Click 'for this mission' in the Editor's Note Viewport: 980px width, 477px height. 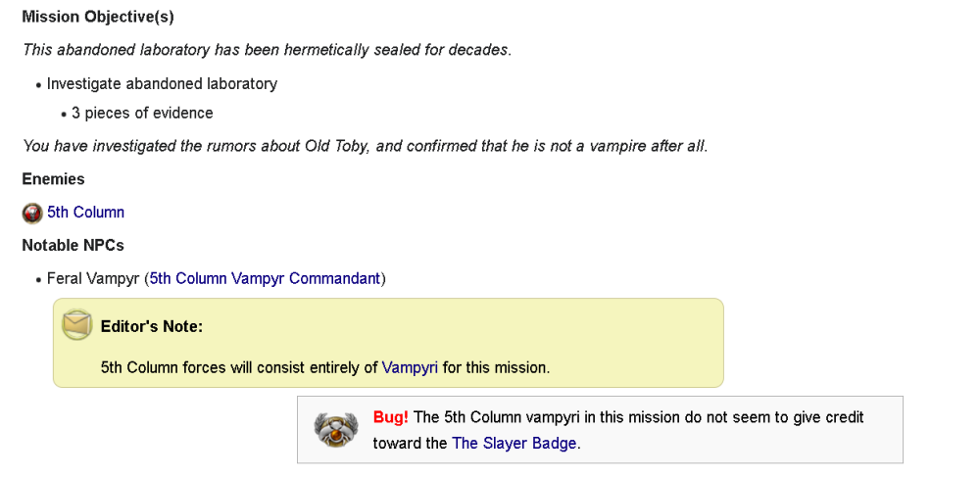click(496, 368)
